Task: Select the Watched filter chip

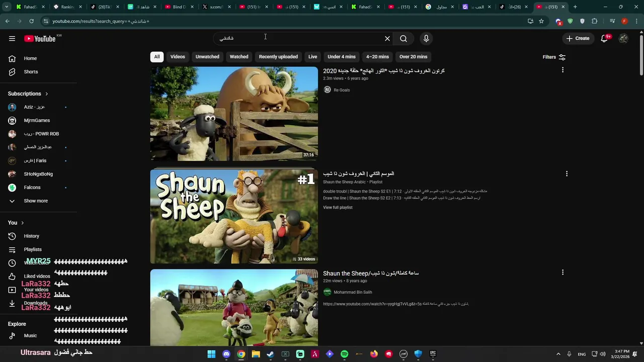Action: [x=239, y=57]
